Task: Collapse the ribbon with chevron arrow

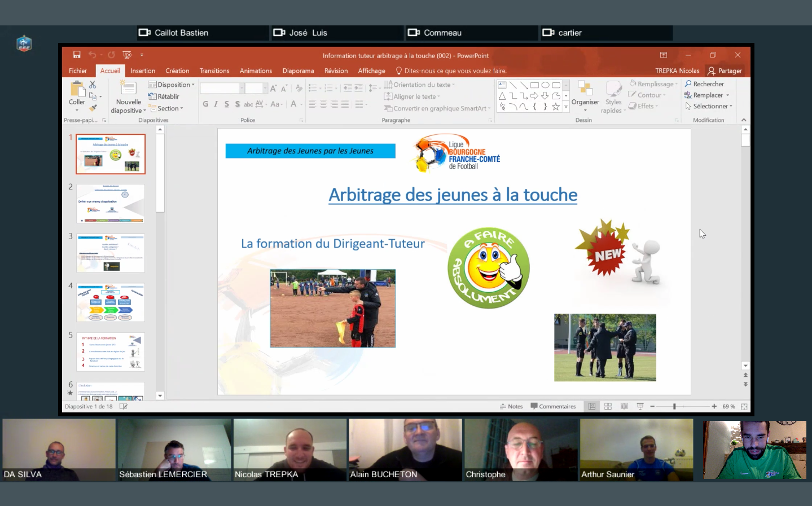Action: 744,120
